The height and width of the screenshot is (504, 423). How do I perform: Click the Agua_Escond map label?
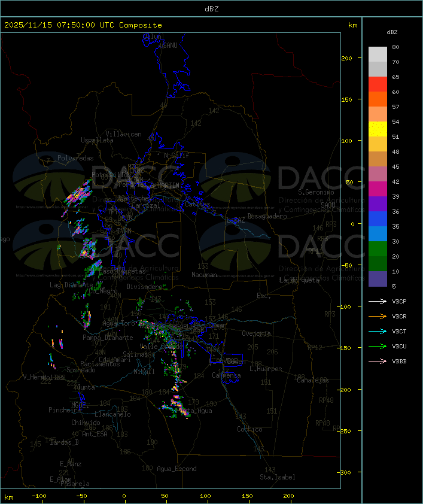(176, 469)
